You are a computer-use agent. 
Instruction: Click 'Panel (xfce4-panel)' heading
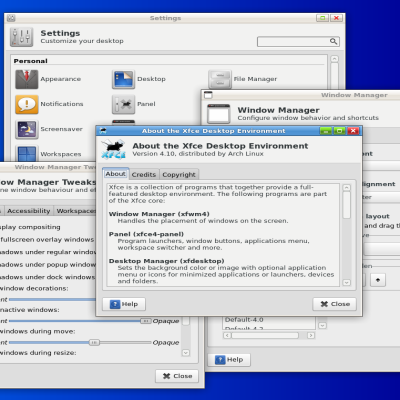[146, 234]
